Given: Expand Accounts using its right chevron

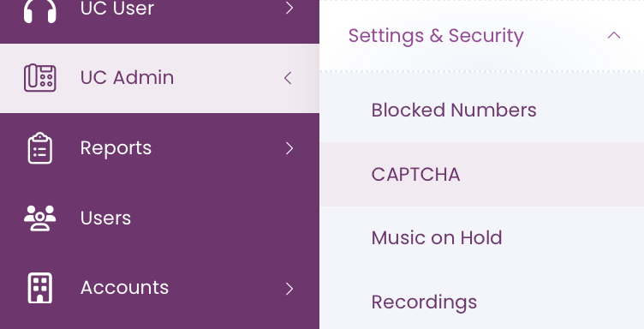Looking at the screenshot, I should pyautogui.click(x=289, y=289).
